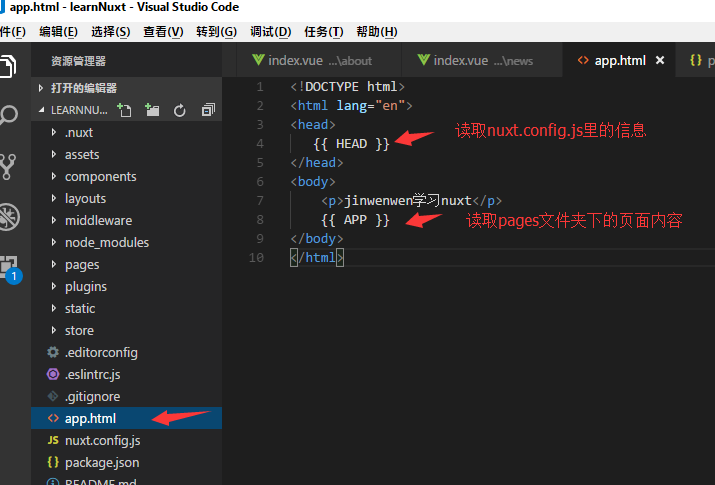Expand the .nuxt folder
The width and height of the screenshot is (715, 485).
[54, 132]
